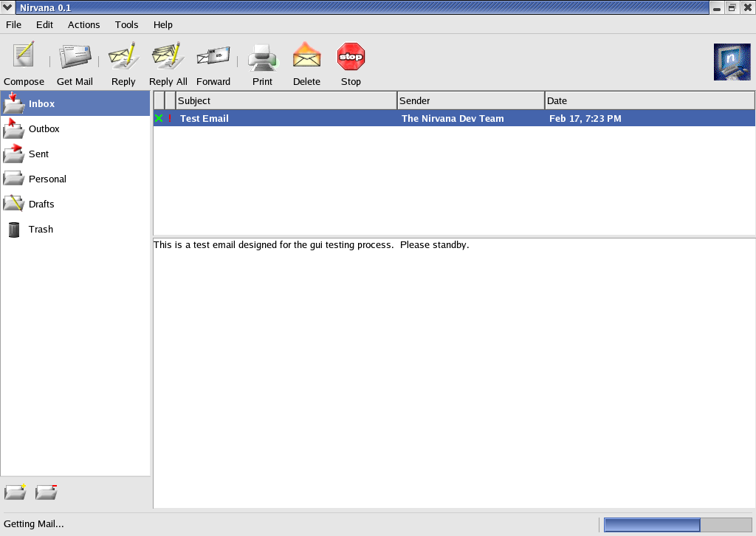Viewport: 756px width, 536px height.
Task: Hit the red Stop sign icon
Action: pyautogui.click(x=351, y=56)
